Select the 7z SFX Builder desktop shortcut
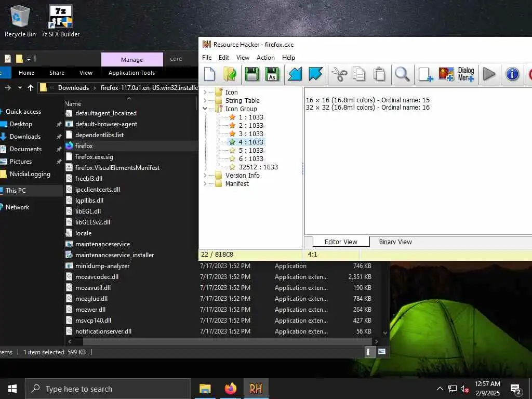 (x=60, y=21)
